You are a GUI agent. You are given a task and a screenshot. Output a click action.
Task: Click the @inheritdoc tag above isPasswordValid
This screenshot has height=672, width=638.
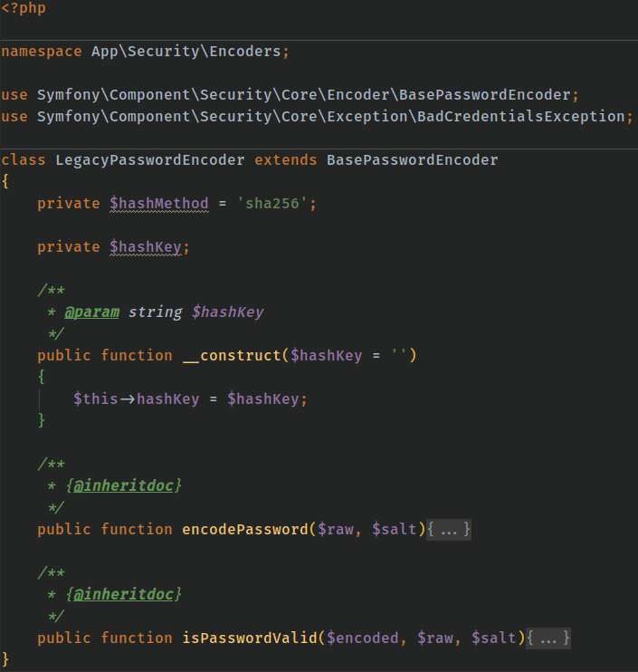pos(122,594)
